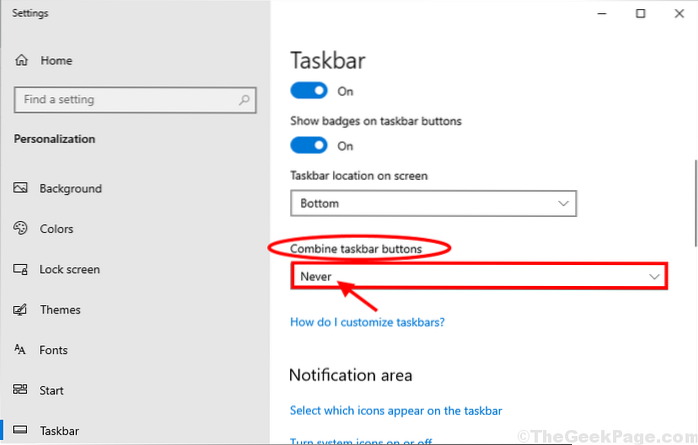Click the Colors palette icon
This screenshot has width=698, height=445.
pyautogui.click(x=21, y=229)
